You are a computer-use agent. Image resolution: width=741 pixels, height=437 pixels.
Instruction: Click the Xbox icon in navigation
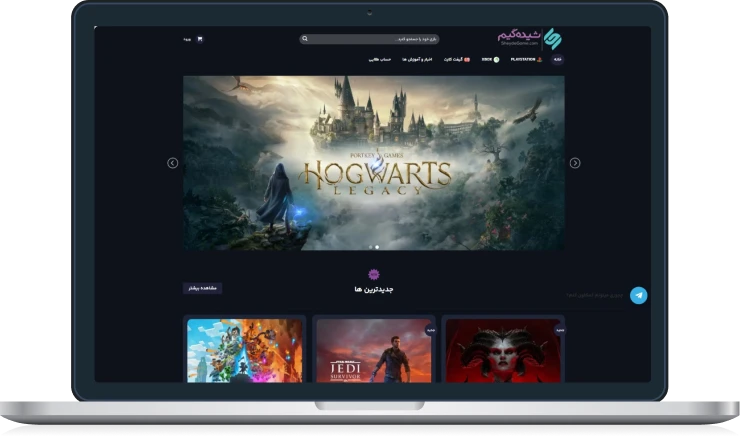point(496,60)
